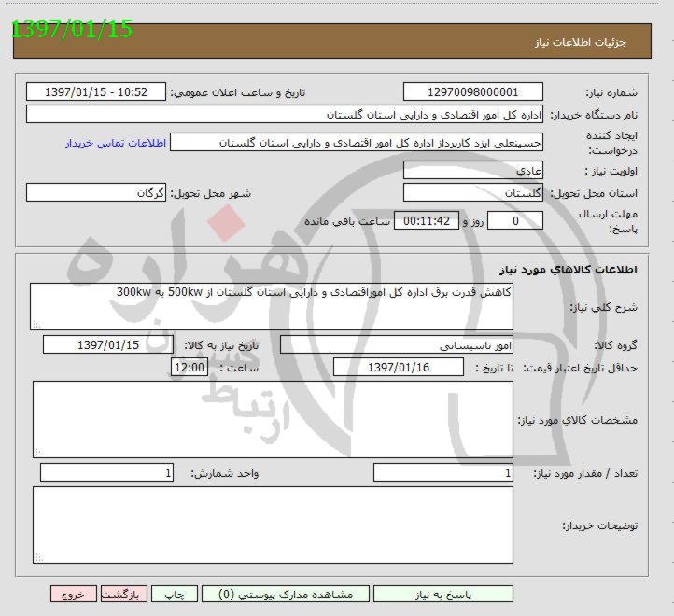The width and height of the screenshot is (674, 616).
Task: Click the تاریخ نیاز به کالا field
Action: (x=108, y=344)
